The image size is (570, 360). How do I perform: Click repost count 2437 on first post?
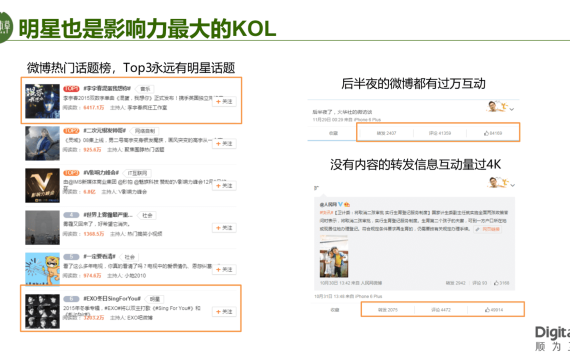tap(386, 133)
